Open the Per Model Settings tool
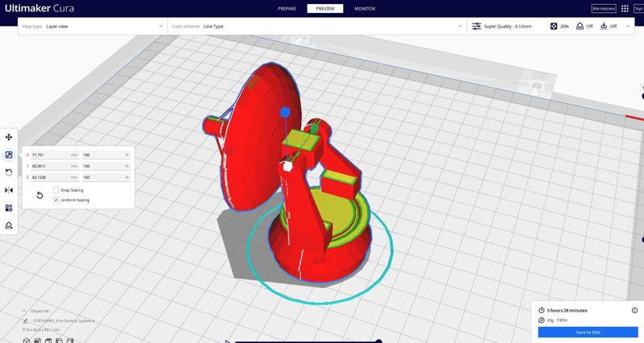The height and width of the screenshot is (343, 644). click(x=9, y=208)
